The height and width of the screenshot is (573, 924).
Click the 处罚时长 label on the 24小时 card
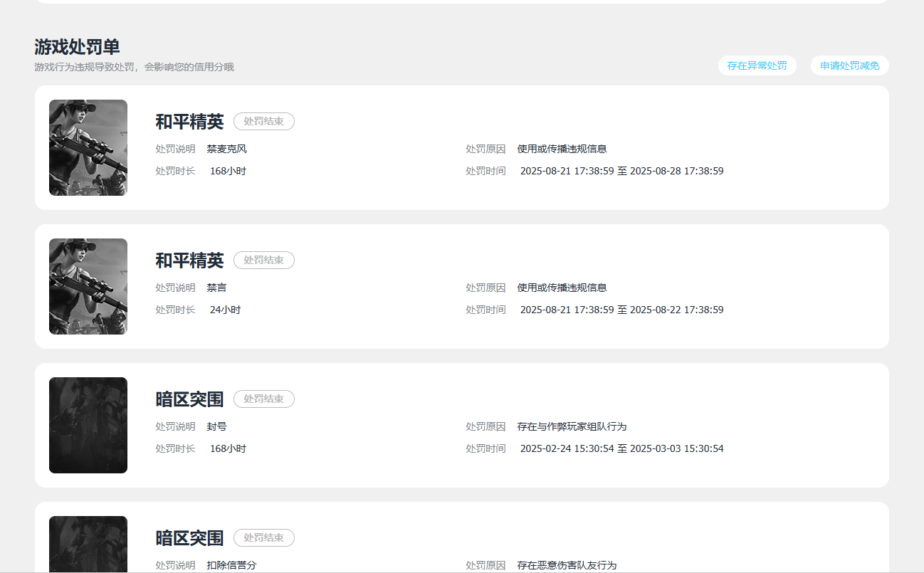[175, 310]
